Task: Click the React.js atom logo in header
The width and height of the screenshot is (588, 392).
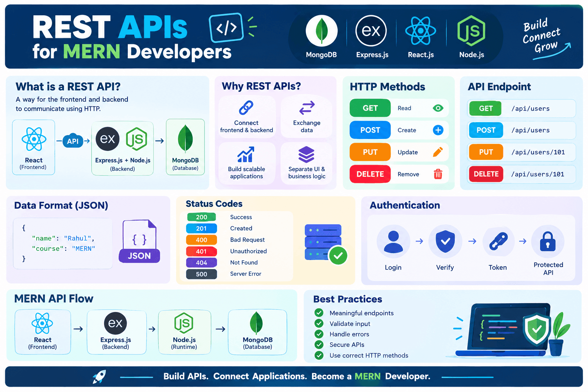Action: click(421, 31)
